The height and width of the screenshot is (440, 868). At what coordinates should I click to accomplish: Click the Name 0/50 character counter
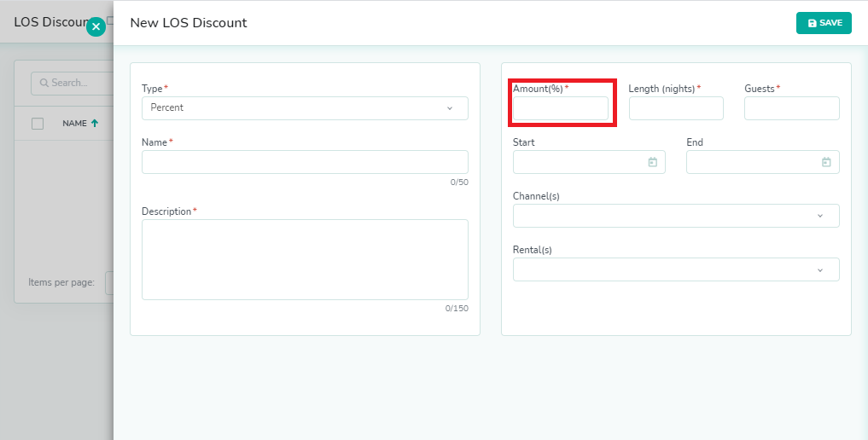[x=459, y=182]
